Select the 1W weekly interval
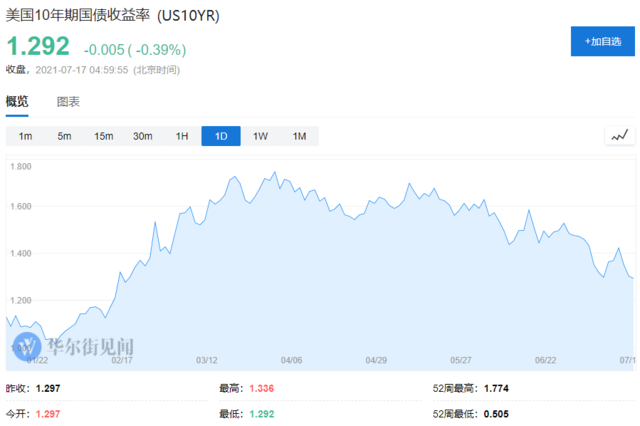 [260, 136]
